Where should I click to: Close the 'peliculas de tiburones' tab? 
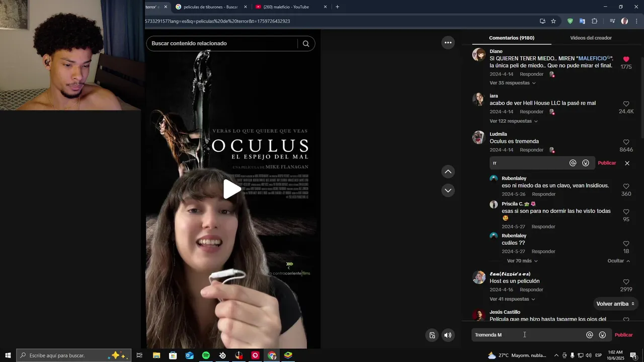246,7
